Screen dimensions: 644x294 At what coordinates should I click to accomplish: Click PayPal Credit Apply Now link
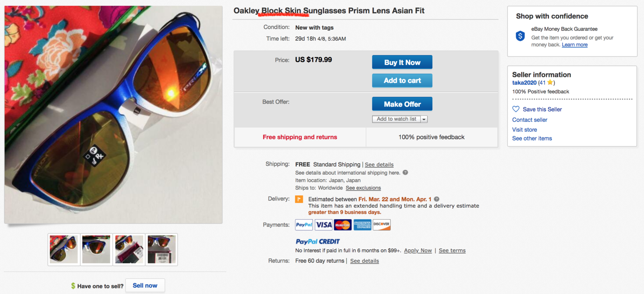(418, 251)
